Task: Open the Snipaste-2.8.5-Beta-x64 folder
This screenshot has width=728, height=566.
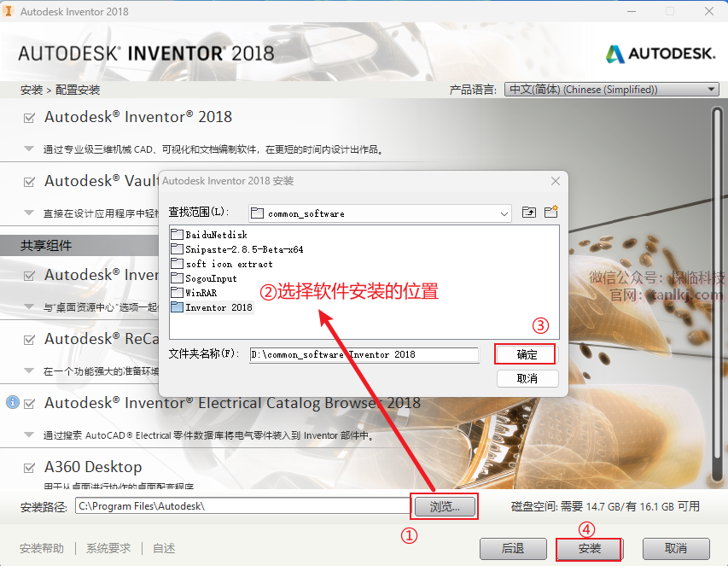Action: [x=236, y=249]
